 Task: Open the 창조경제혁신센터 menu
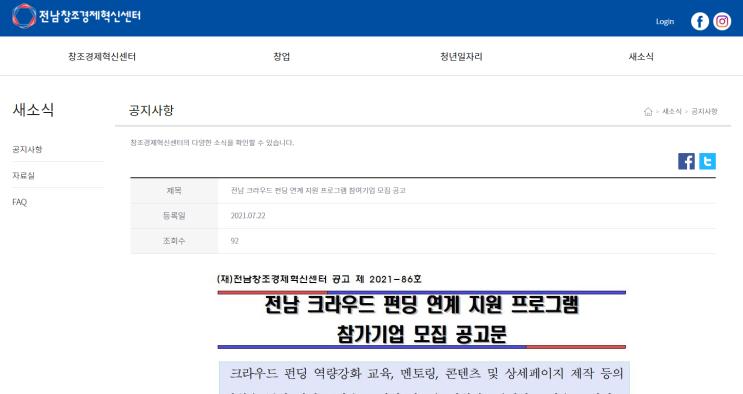tap(102, 56)
